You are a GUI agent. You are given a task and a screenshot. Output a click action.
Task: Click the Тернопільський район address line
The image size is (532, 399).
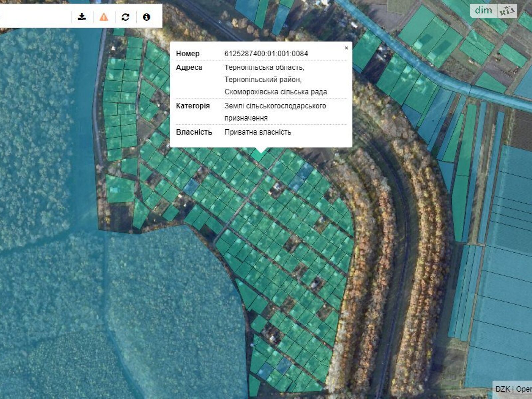pos(263,80)
